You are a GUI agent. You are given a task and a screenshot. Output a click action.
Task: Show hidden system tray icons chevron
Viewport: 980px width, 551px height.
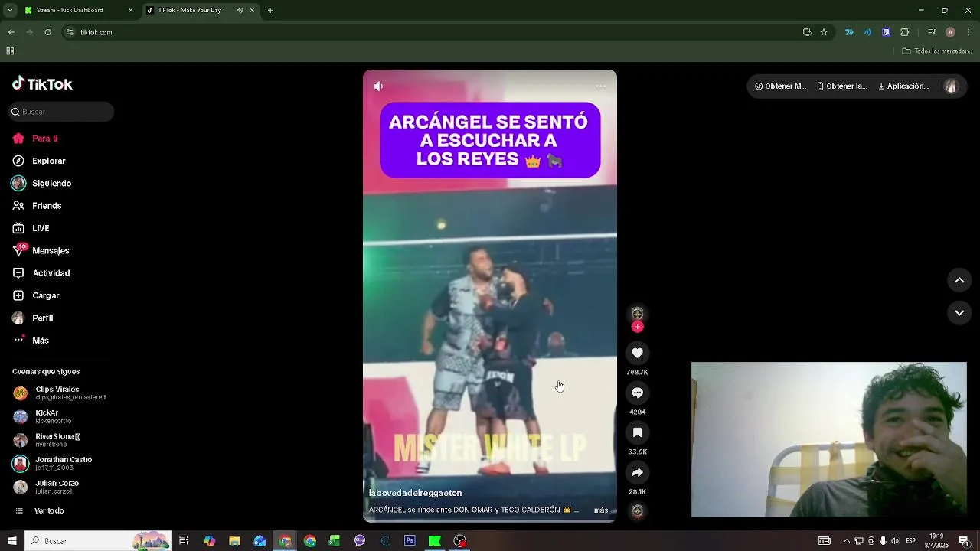click(846, 541)
